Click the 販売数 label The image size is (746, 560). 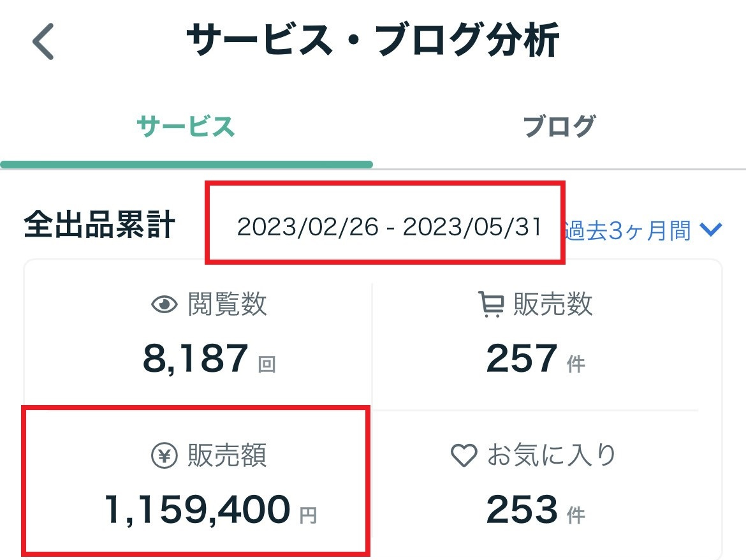[x=553, y=305]
